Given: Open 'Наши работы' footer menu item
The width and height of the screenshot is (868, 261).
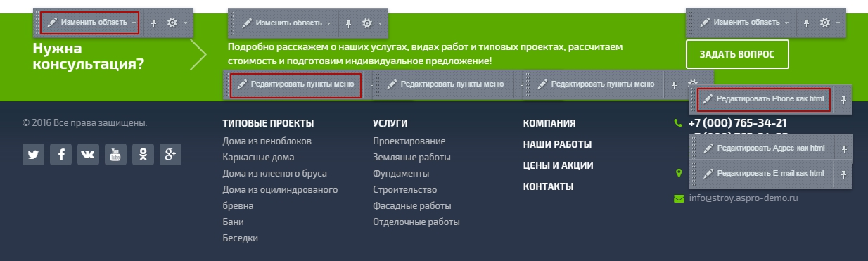Looking at the screenshot, I should click(557, 144).
